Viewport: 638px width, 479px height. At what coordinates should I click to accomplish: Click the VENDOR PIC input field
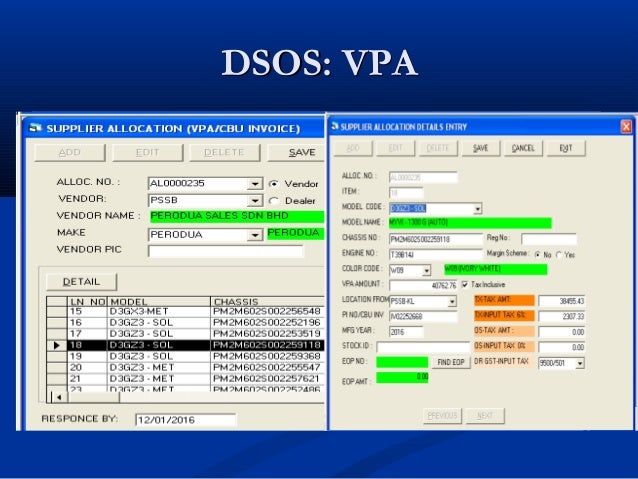226,251
